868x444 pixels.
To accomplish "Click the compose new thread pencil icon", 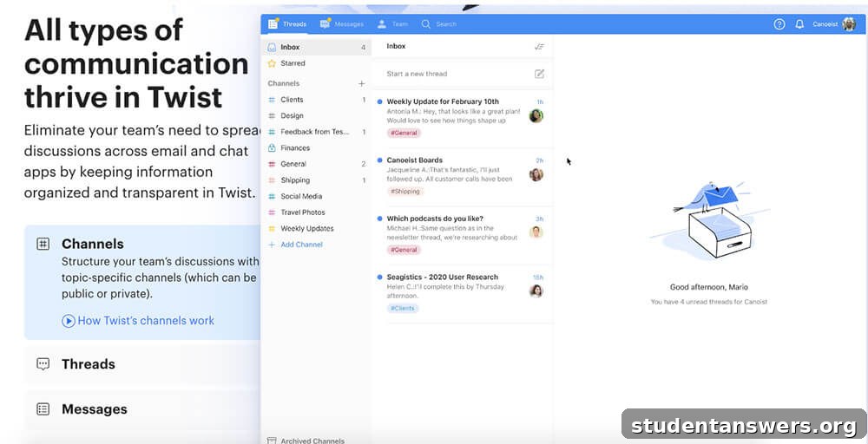I will tap(539, 74).
